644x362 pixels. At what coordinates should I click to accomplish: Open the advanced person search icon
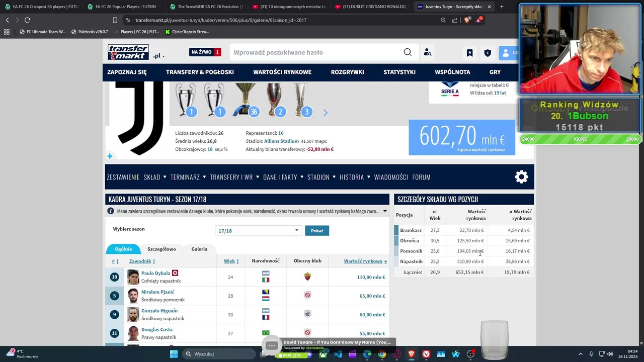click(x=427, y=52)
